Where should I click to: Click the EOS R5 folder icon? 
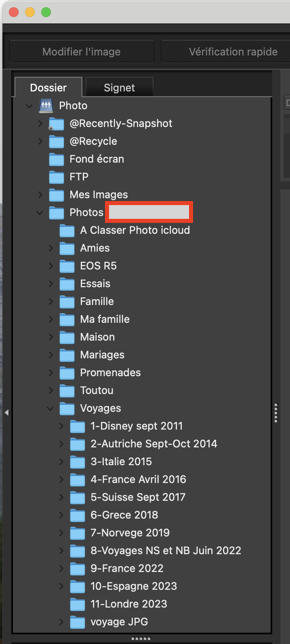[67, 266]
